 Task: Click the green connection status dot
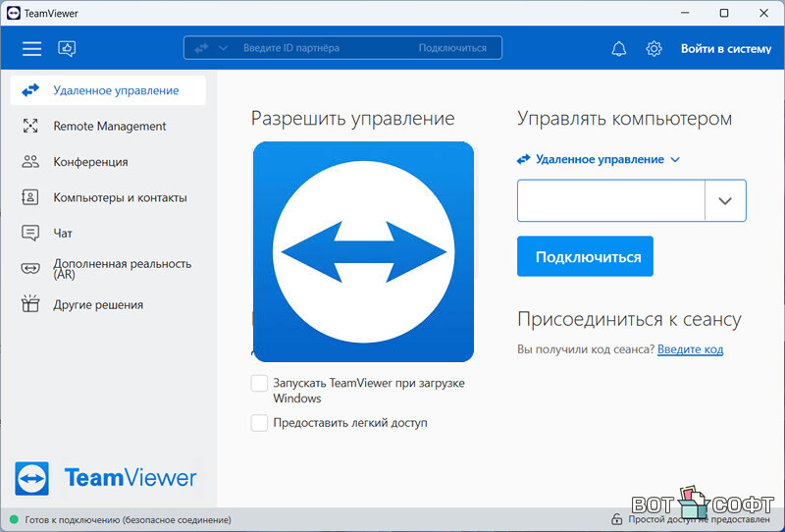point(14,519)
